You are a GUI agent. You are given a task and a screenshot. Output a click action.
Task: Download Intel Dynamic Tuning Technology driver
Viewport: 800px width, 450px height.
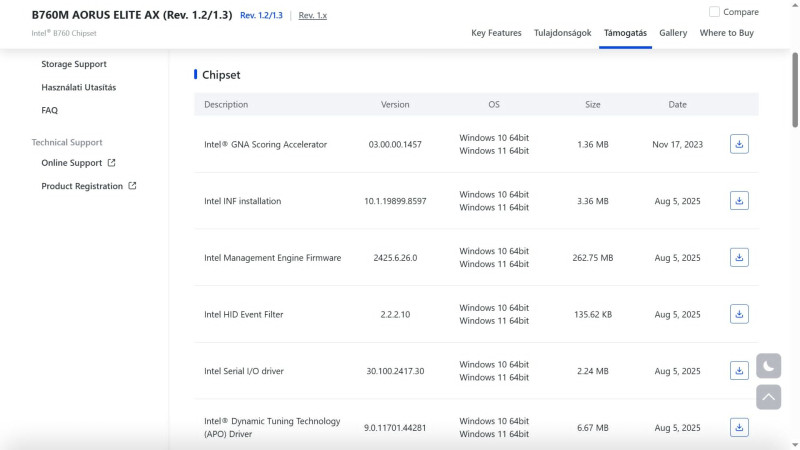(739, 427)
